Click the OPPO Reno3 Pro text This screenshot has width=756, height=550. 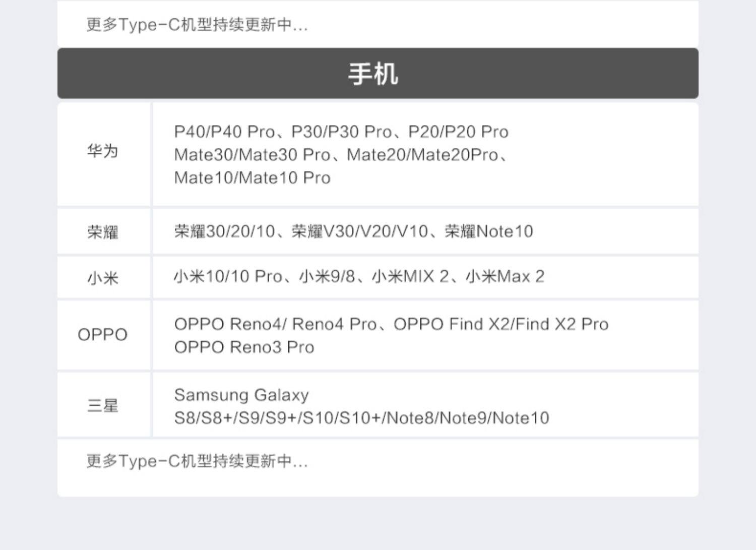pyautogui.click(x=244, y=347)
